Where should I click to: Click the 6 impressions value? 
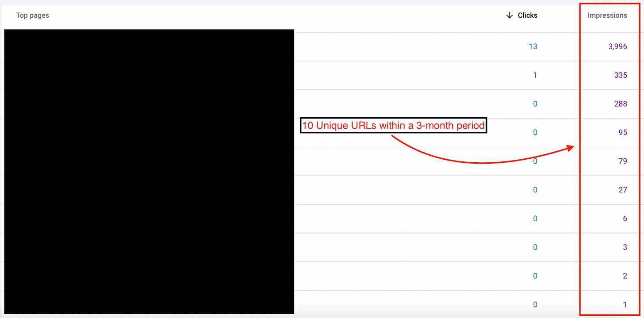tap(625, 218)
